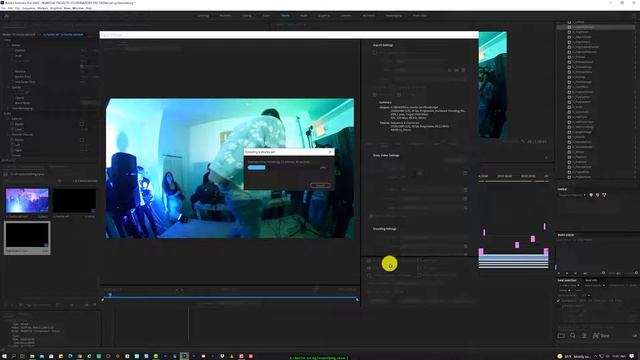This screenshot has width=640, height=360.
Task: Click the Home icon in Premiere
Action: click(x=6, y=16)
